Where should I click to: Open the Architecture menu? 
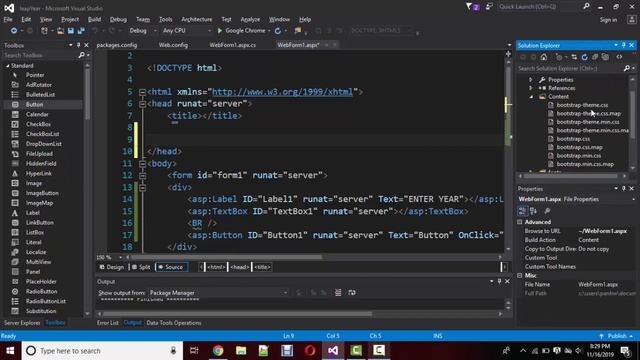coord(196,19)
